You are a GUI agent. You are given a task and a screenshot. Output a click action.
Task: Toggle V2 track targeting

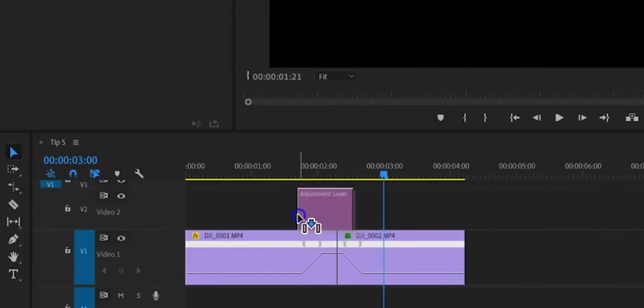point(84,209)
